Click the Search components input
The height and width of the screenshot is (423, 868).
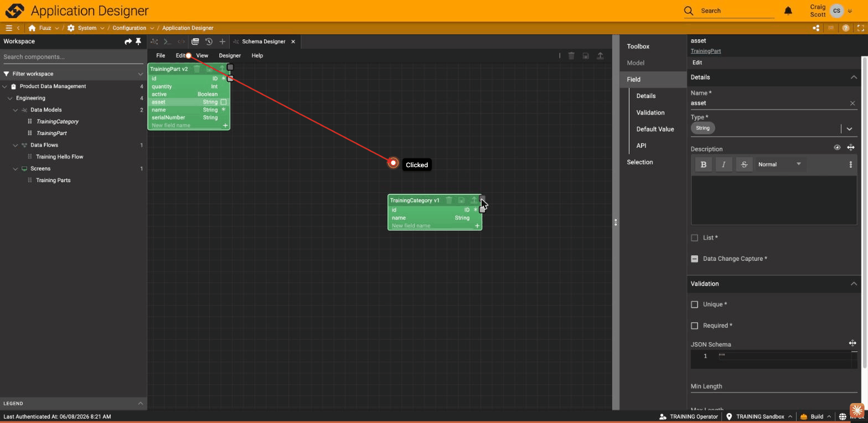(x=73, y=56)
